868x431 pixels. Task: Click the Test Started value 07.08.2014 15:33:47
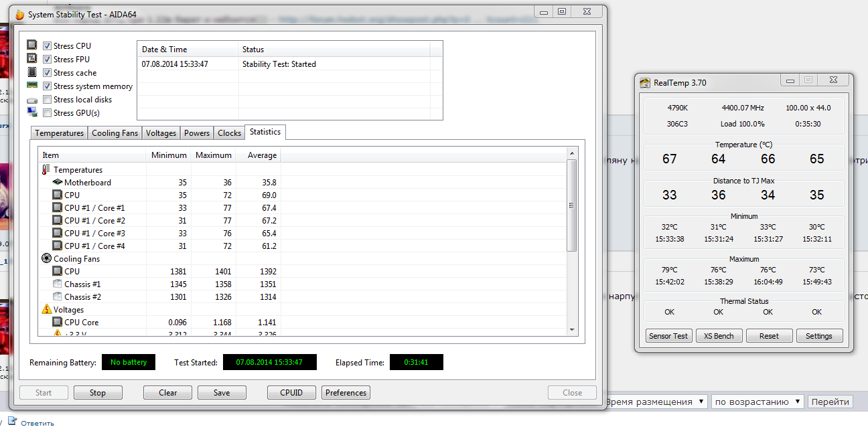pyautogui.click(x=269, y=362)
